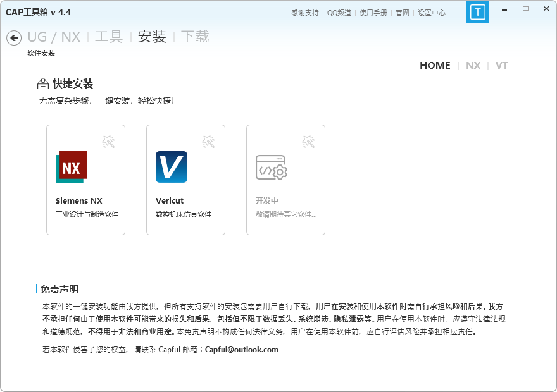Click the Vericut install card

(x=185, y=180)
